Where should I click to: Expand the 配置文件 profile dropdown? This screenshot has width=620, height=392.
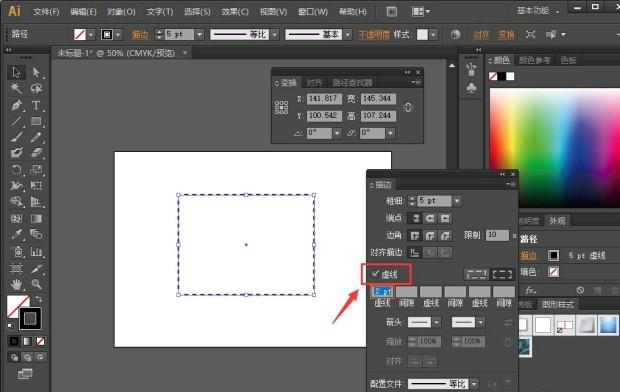point(474,384)
